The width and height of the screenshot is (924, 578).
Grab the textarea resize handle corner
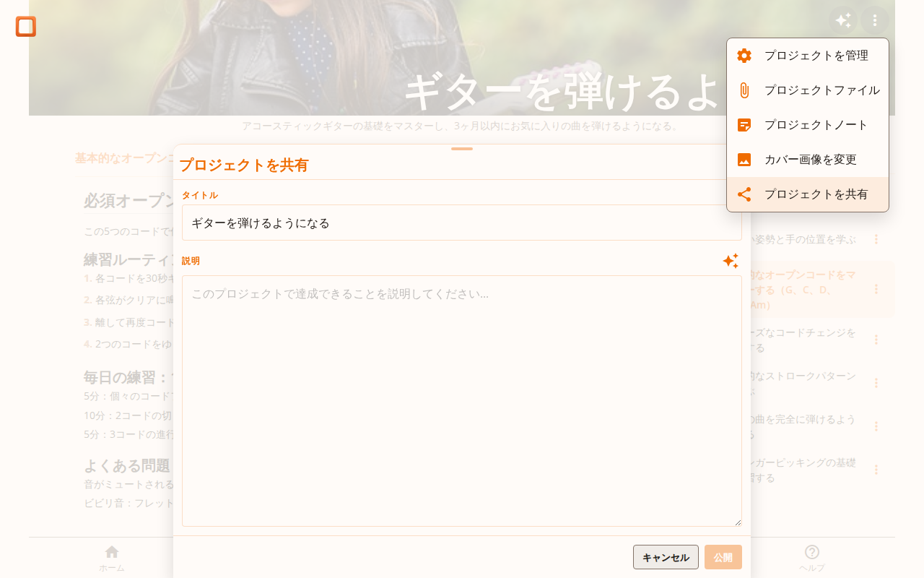tap(737, 522)
